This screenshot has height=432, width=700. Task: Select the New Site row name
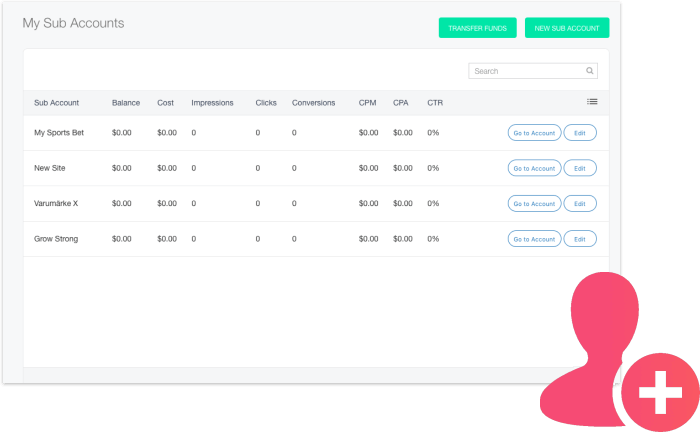50,168
